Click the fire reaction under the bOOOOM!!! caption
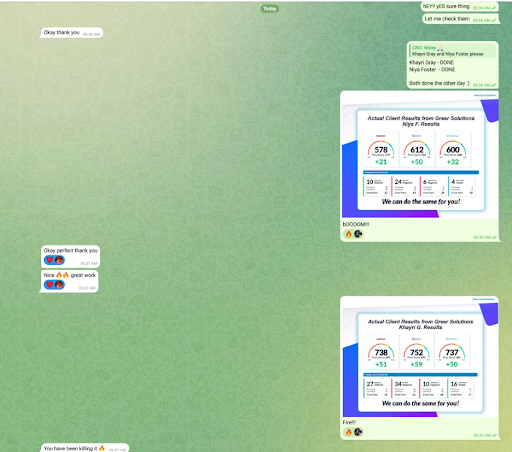Viewport: 512px width, 452px height. click(x=348, y=234)
